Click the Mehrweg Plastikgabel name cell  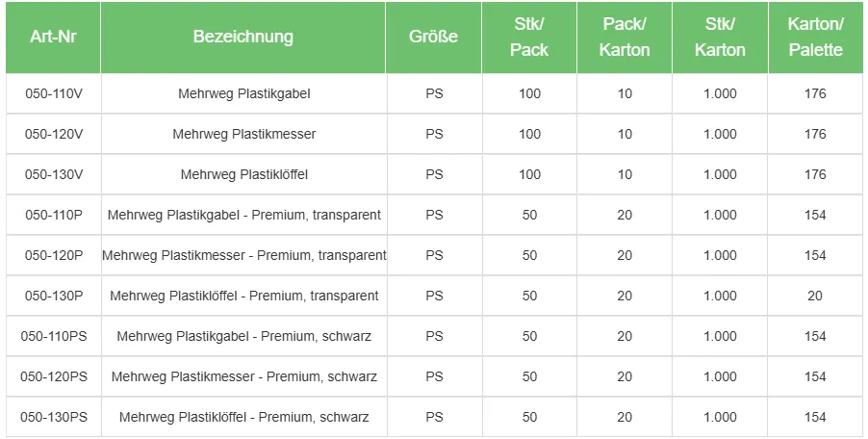pos(244,93)
